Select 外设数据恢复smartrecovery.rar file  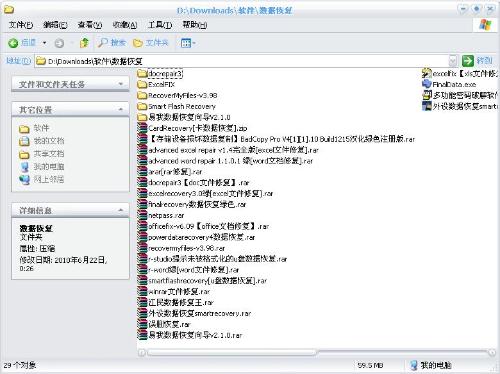[194, 313]
